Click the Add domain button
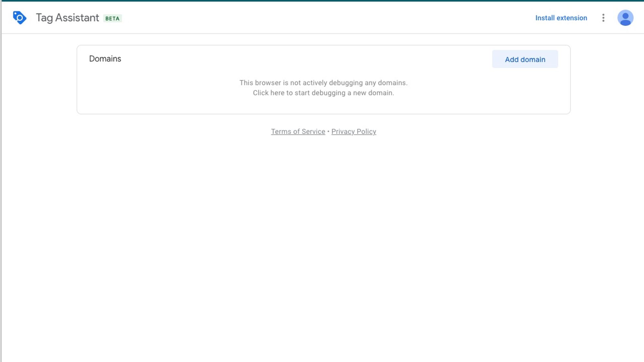Viewport: 644px width, 362px height. pyautogui.click(x=525, y=59)
